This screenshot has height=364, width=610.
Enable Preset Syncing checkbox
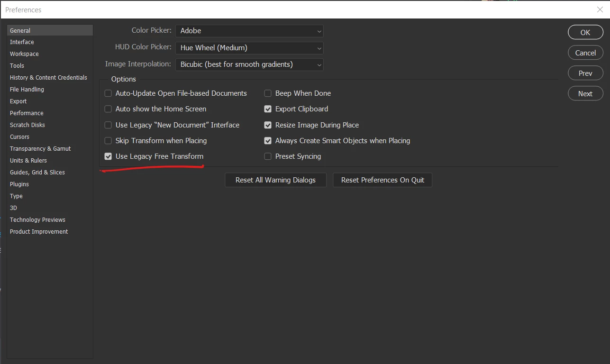click(268, 156)
